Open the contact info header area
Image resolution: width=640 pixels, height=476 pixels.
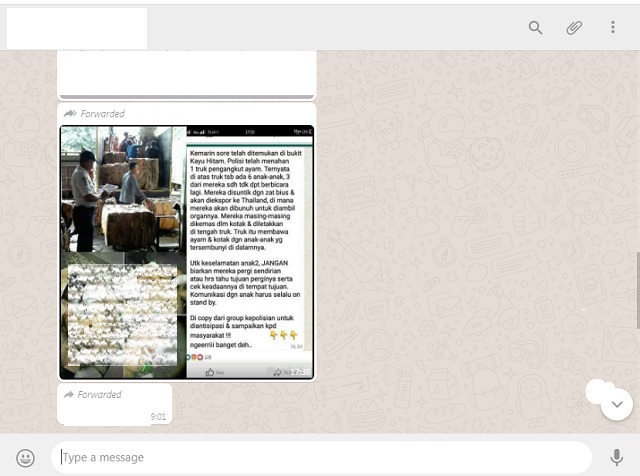coord(77,28)
